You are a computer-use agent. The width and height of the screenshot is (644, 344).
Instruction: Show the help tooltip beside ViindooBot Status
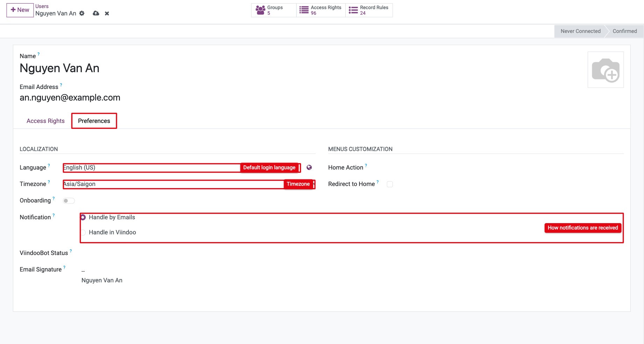(71, 251)
